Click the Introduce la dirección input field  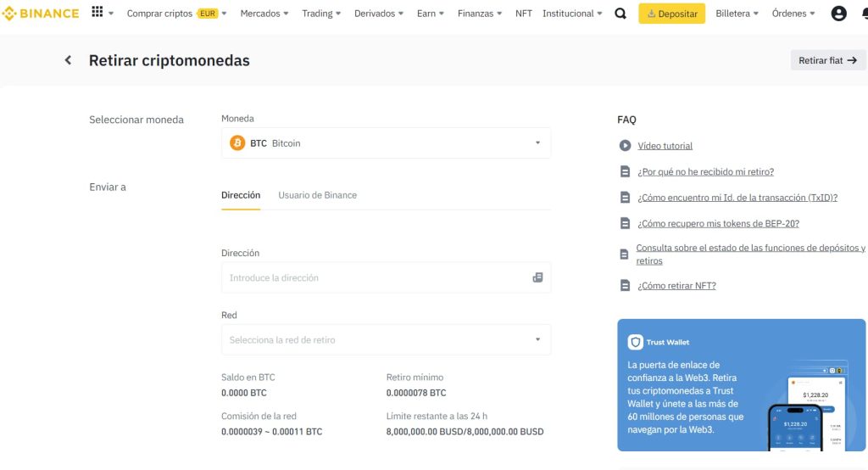pyautogui.click(x=386, y=277)
